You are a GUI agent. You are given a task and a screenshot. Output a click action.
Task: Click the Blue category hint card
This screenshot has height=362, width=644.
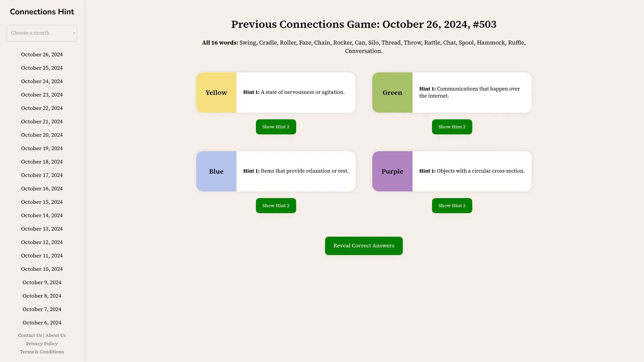pos(276,171)
